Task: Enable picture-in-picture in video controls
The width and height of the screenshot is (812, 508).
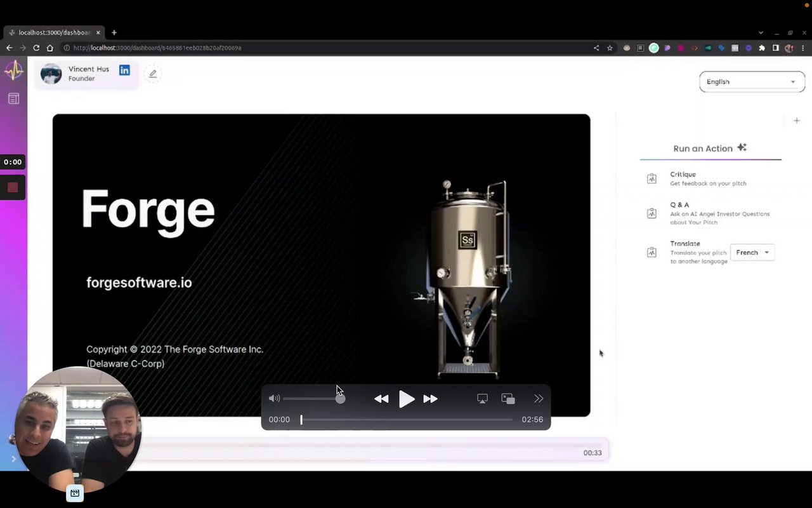Action: [x=508, y=399]
